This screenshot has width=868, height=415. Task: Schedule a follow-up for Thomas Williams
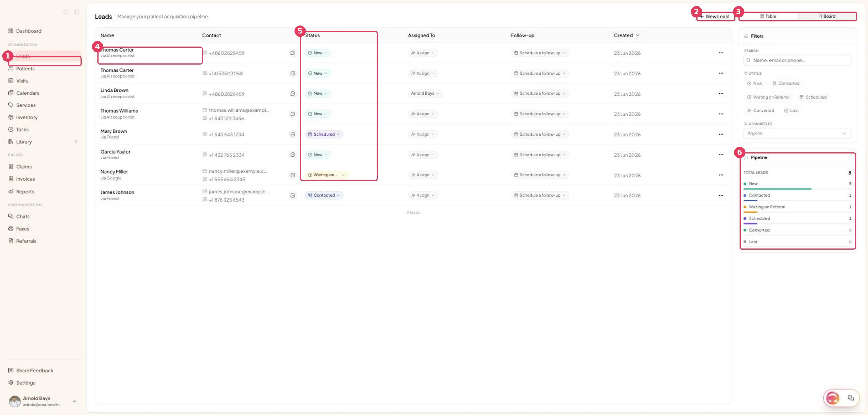coord(540,114)
